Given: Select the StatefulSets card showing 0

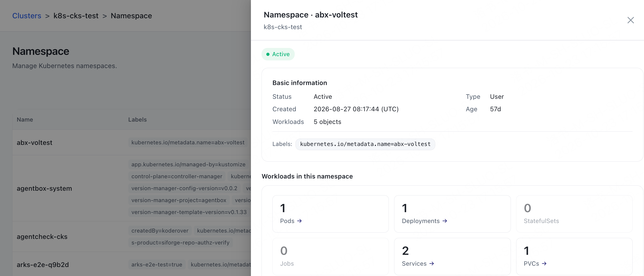Looking at the screenshot, I should (574, 214).
